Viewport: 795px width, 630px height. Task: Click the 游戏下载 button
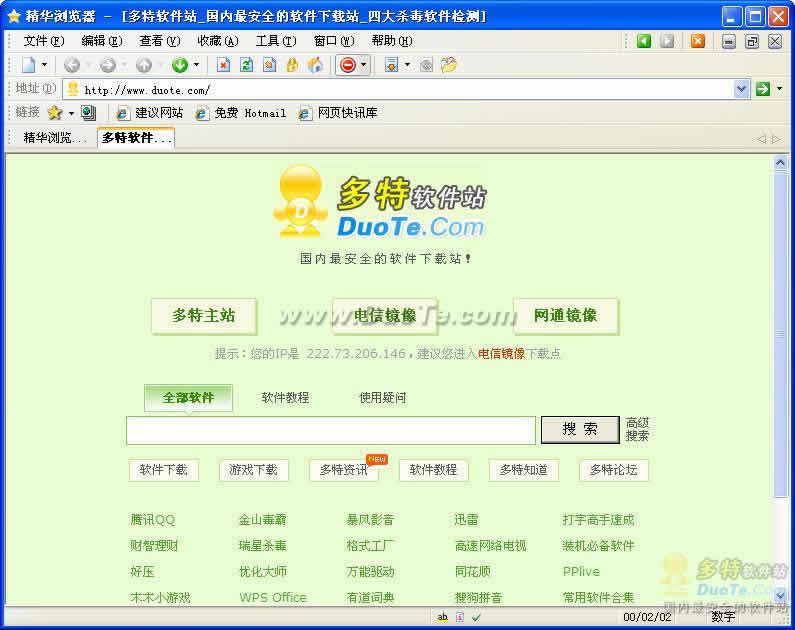[x=254, y=470]
